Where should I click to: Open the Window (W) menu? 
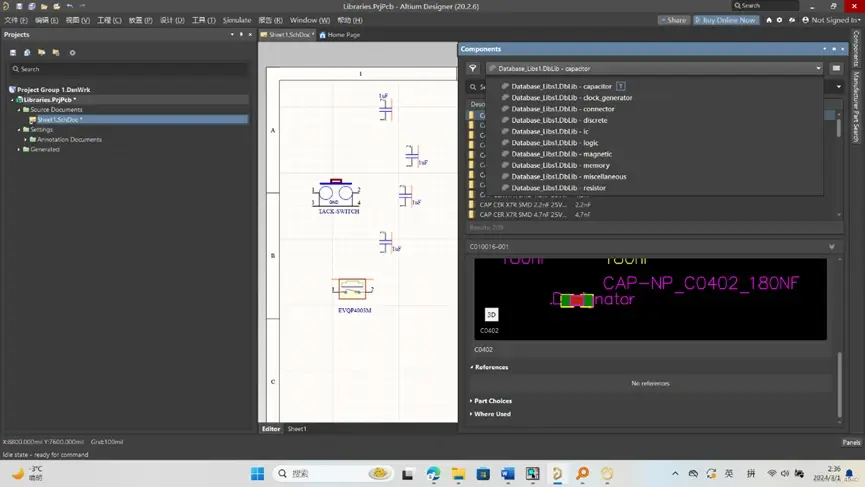tap(309, 20)
